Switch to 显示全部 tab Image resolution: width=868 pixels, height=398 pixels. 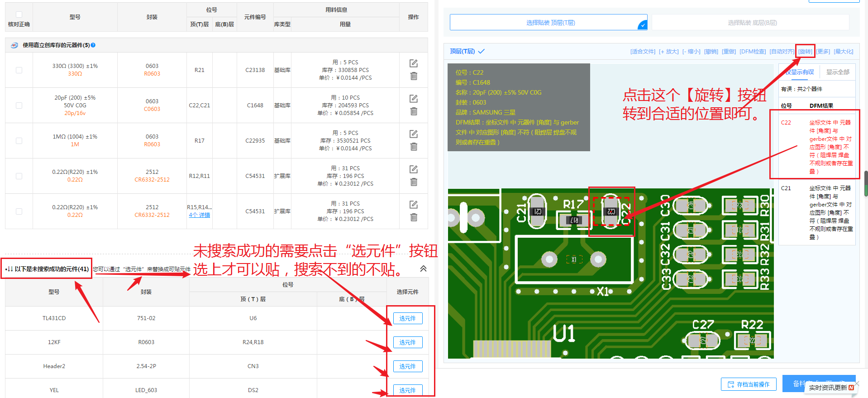838,72
